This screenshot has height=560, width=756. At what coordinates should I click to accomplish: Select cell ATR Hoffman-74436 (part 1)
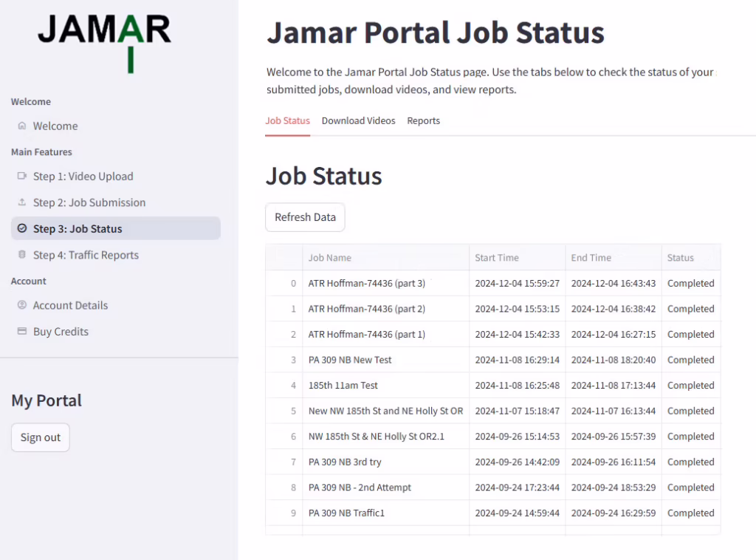click(x=385, y=334)
